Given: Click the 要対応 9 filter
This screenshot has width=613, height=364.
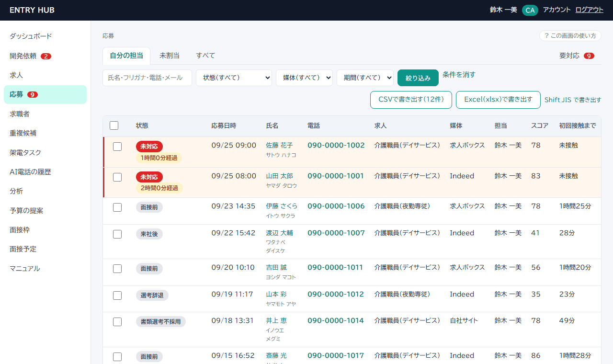Looking at the screenshot, I should tap(577, 56).
